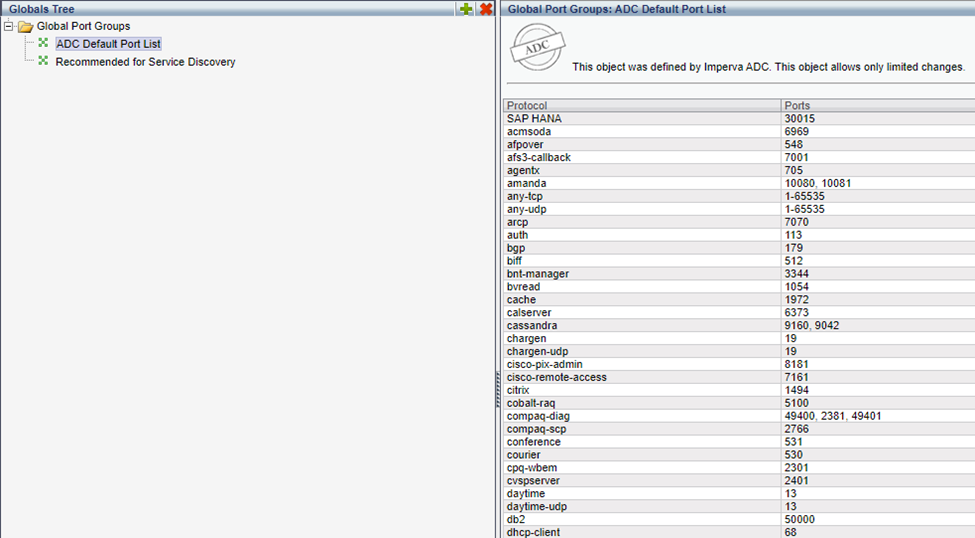Viewport: 975px width, 538px height.
Task: Select the Global Port Groups label
Action: click(83, 26)
